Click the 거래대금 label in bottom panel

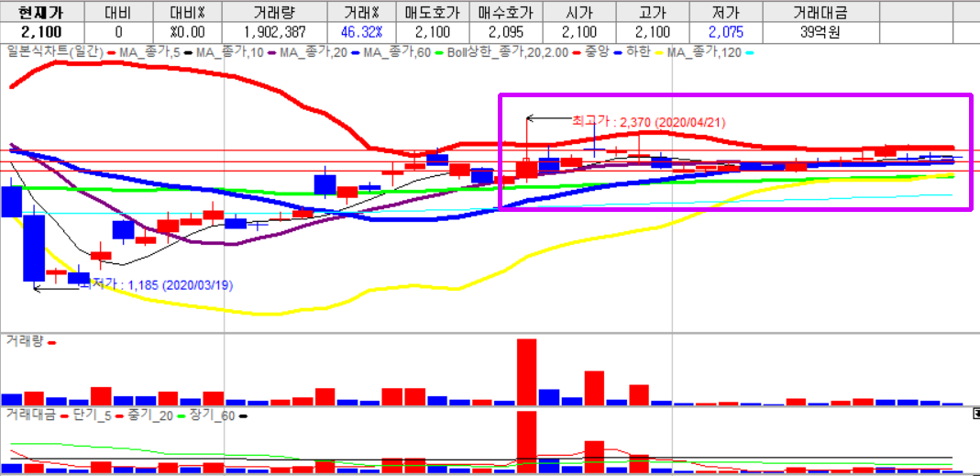pos(30,415)
